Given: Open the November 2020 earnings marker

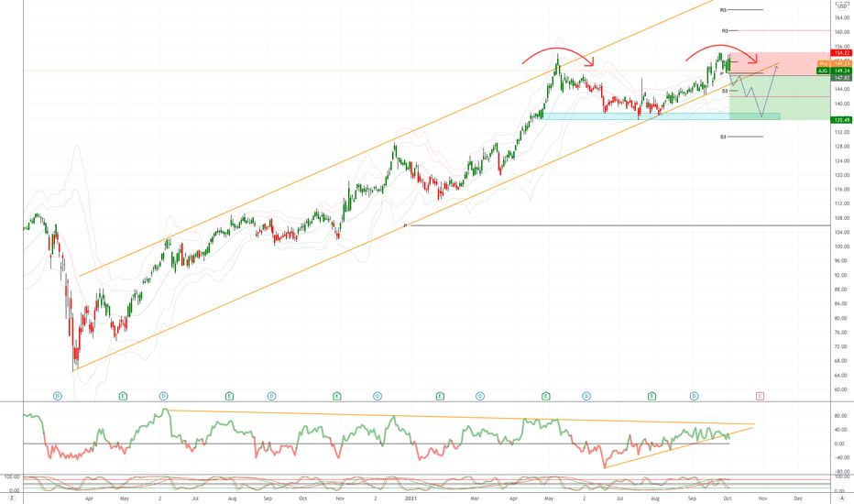Looking at the screenshot, I should (337, 396).
